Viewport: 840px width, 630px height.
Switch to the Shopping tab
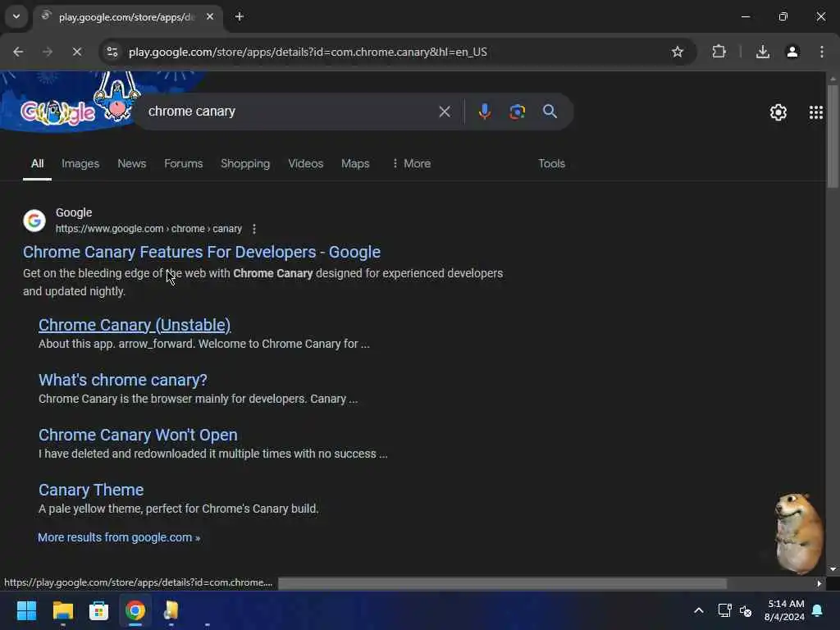[x=245, y=163]
